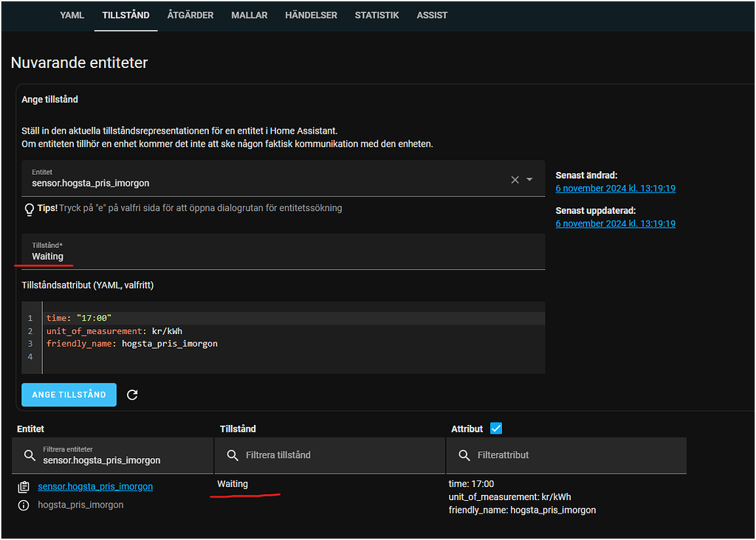Switch to the YAML tab

point(72,15)
